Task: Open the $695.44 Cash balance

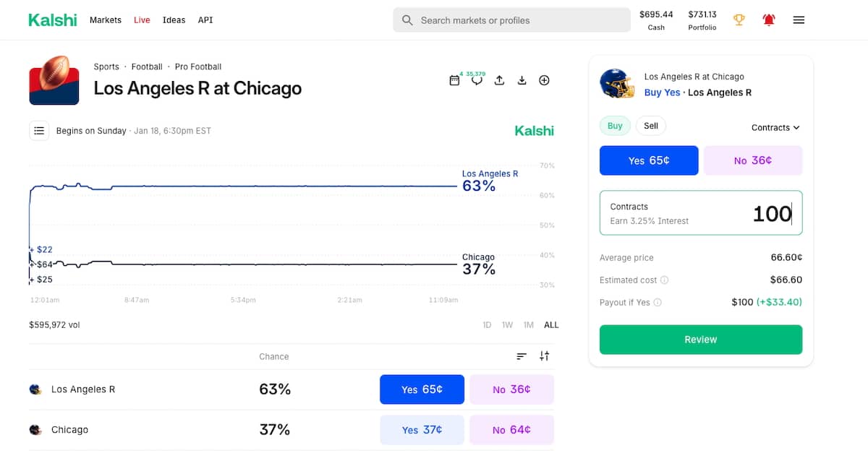Action: 656,20
